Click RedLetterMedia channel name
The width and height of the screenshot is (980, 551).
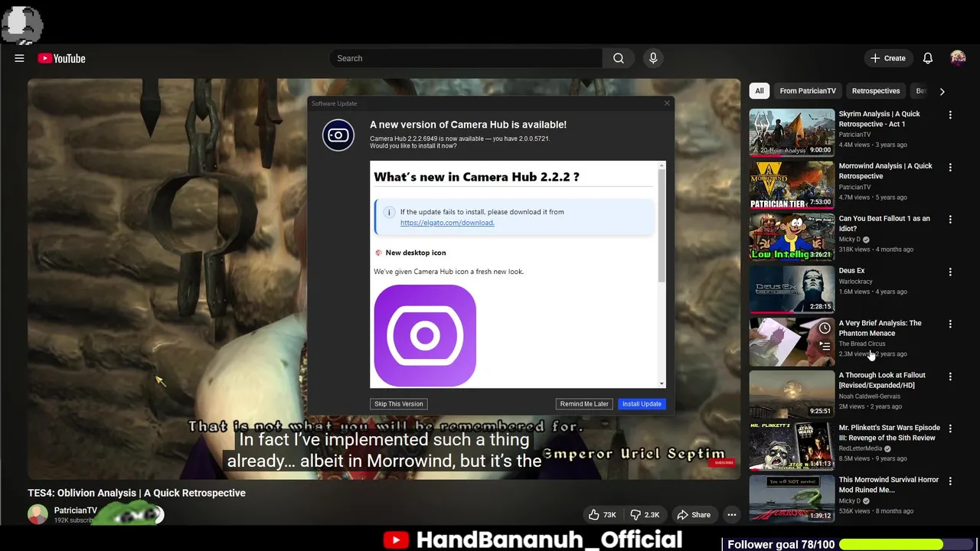pyautogui.click(x=861, y=448)
